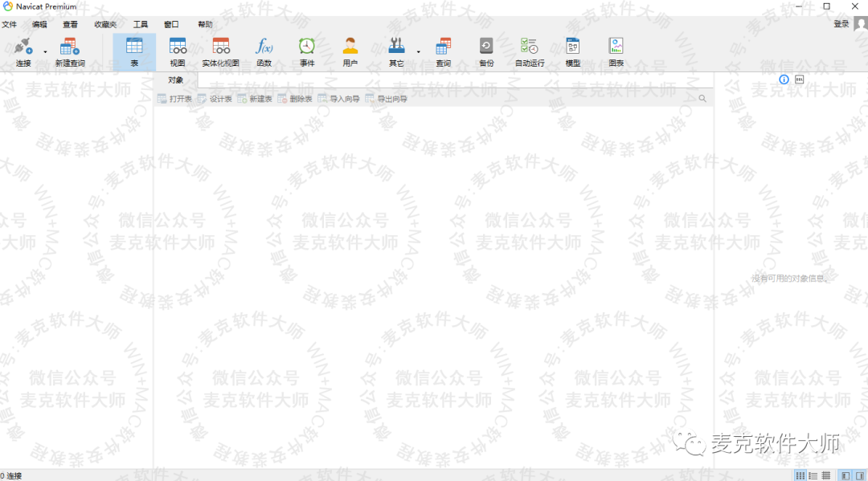
Task: Click the 其它 (Others) tools icon
Action: pyautogui.click(x=396, y=52)
